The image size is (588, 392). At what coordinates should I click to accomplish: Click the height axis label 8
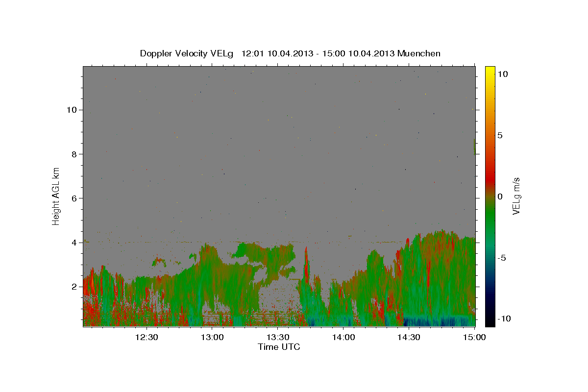[x=74, y=154]
